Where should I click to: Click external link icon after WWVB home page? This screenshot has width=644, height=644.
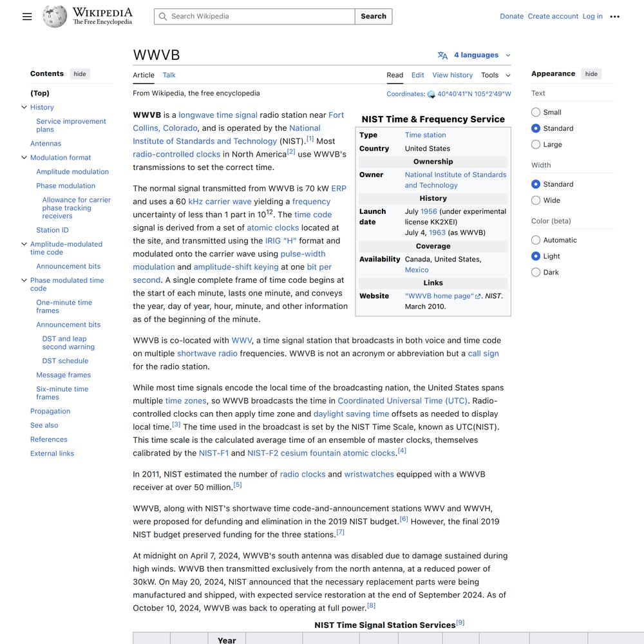click(478, 296)
